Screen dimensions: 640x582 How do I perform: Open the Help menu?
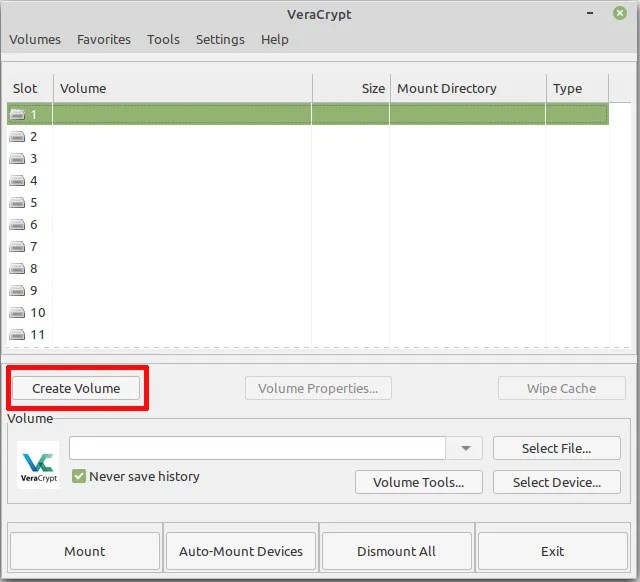(x=275, y=40)
